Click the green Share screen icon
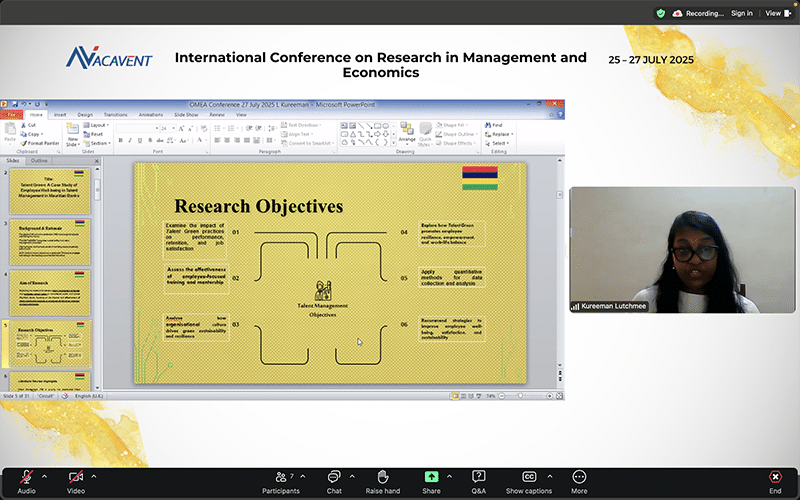The width and height of the screenshot is (800, 500). tap(431, 478)
